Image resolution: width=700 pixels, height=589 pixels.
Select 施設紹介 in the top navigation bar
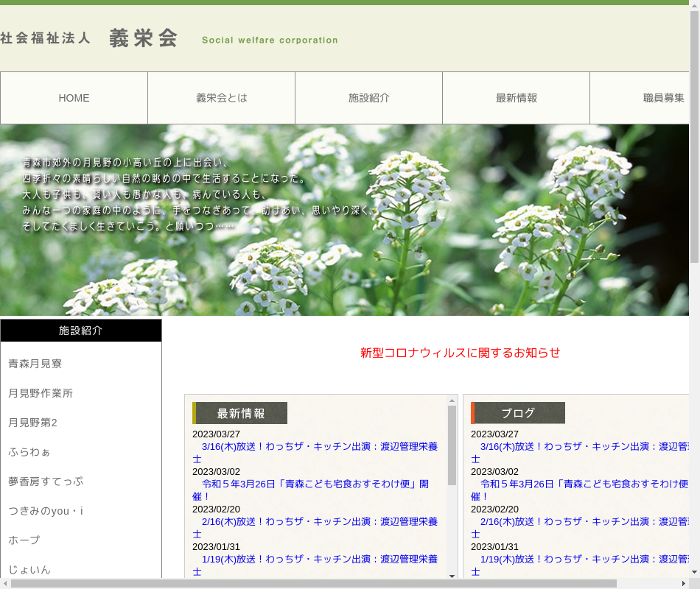(x=368, y=98)
